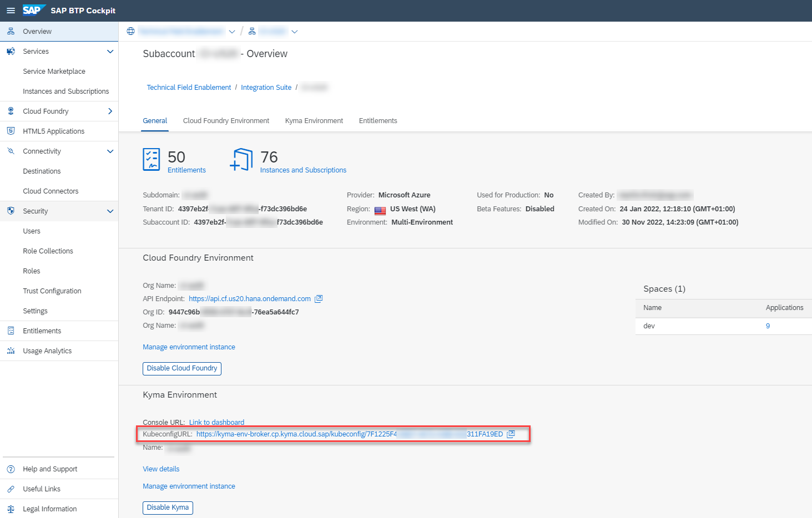
Task: Open Useful Links
Action: (42, 489)
